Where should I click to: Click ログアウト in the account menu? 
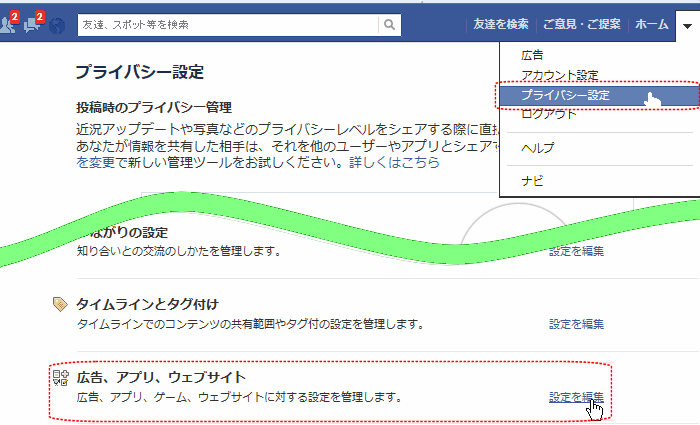[x=549, y=114]
